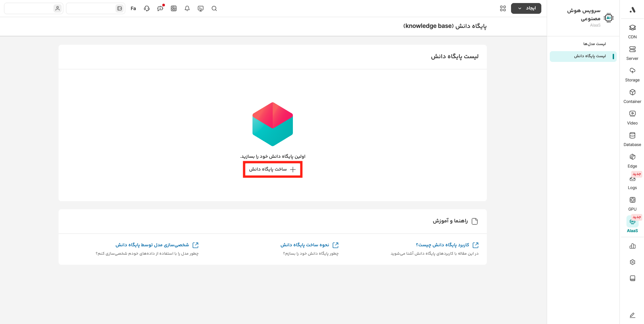Click the wallet input field in header
Image resolution: width=644 pixels, height=324 pixels.
pyautogui.click(x=96, y=8)
